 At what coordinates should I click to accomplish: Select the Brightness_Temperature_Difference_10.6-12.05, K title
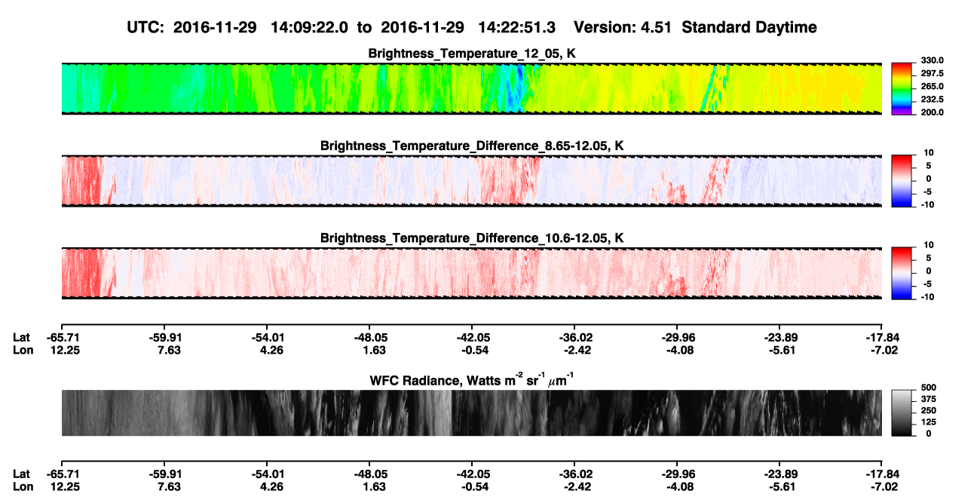[x=472, y=238]
